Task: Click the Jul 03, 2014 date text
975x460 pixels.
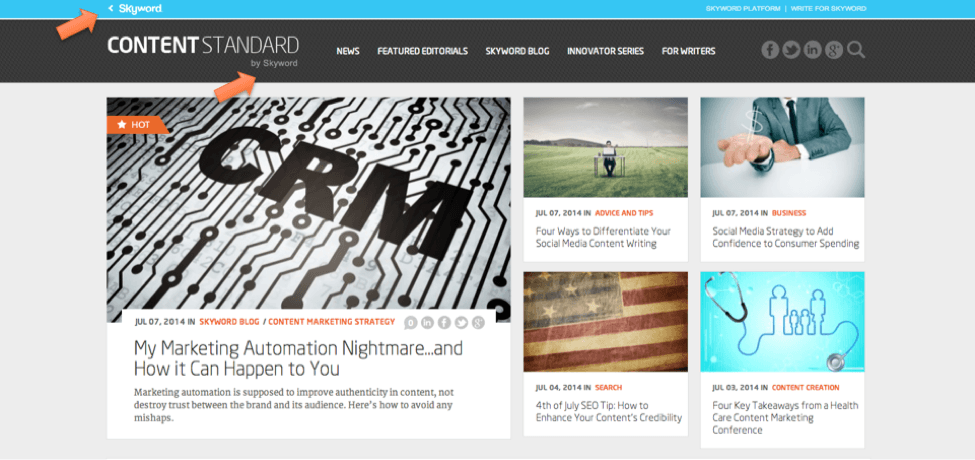Action: 736,387
